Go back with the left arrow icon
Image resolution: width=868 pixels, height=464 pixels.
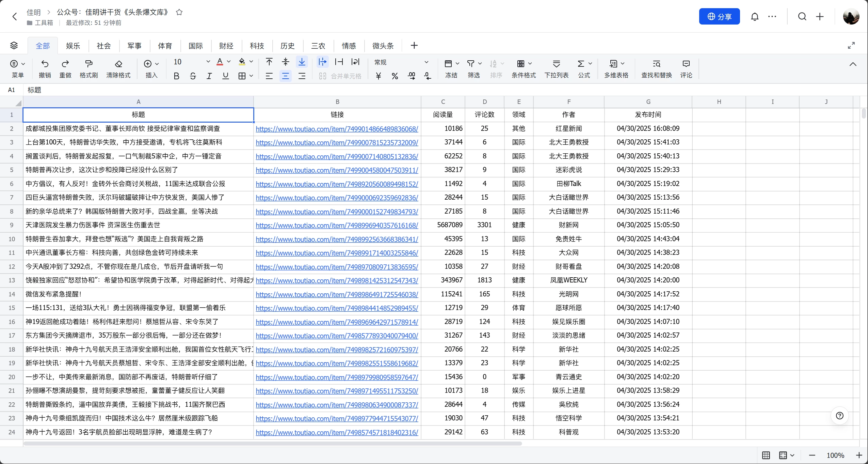pyautogui.click(x=15, y=16)
